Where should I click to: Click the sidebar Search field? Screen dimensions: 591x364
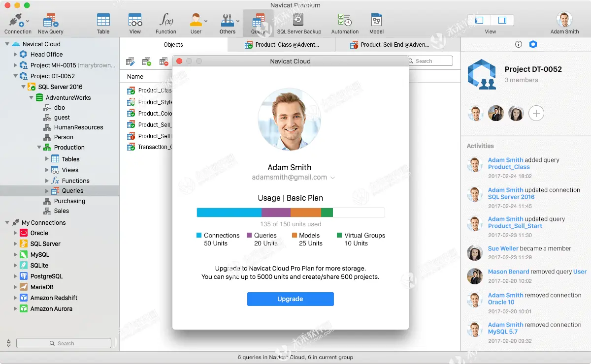64,343
